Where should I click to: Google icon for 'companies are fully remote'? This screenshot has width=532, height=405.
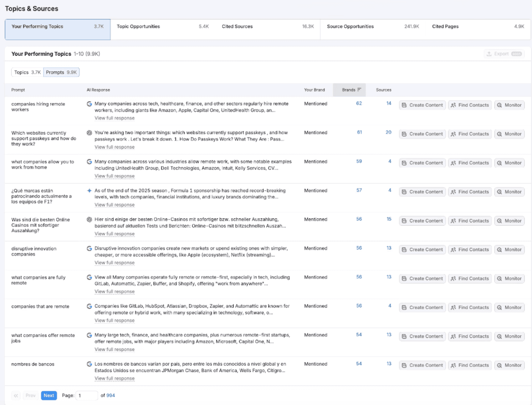coord(90,277)
